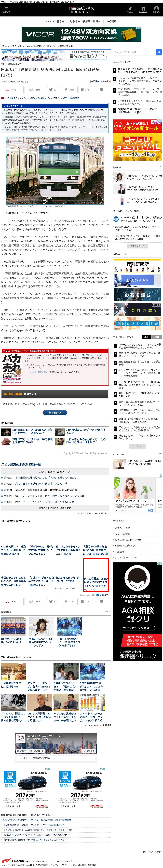Open the ヒトオシ 挑戦者の物語 nav item
This screenshot has width=163, height=868.
[85, 21]
